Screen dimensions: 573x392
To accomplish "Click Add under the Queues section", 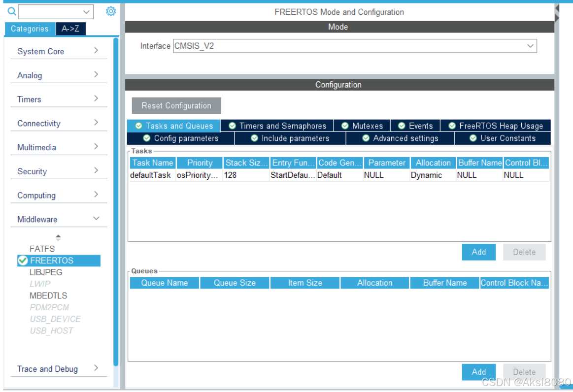I will [x=478, y=372].
